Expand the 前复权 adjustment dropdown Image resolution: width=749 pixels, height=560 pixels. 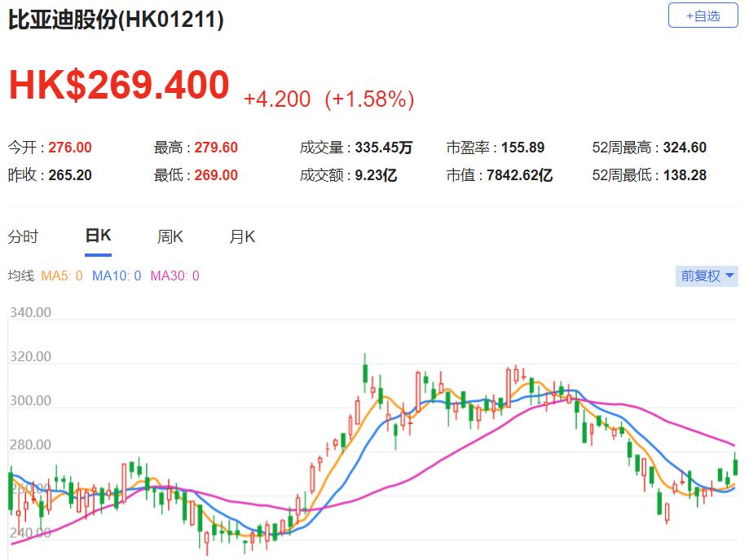point(707,276)
